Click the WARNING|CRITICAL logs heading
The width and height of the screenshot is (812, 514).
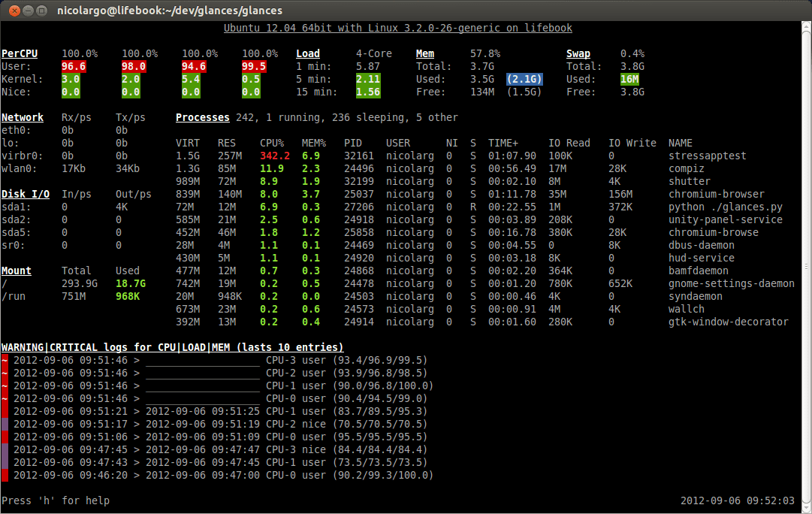[172, 347]
